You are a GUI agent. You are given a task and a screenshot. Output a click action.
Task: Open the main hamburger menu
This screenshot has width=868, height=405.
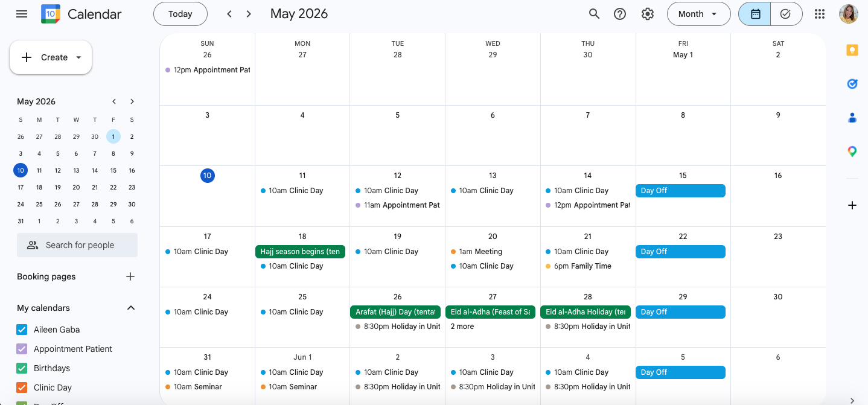22,14
